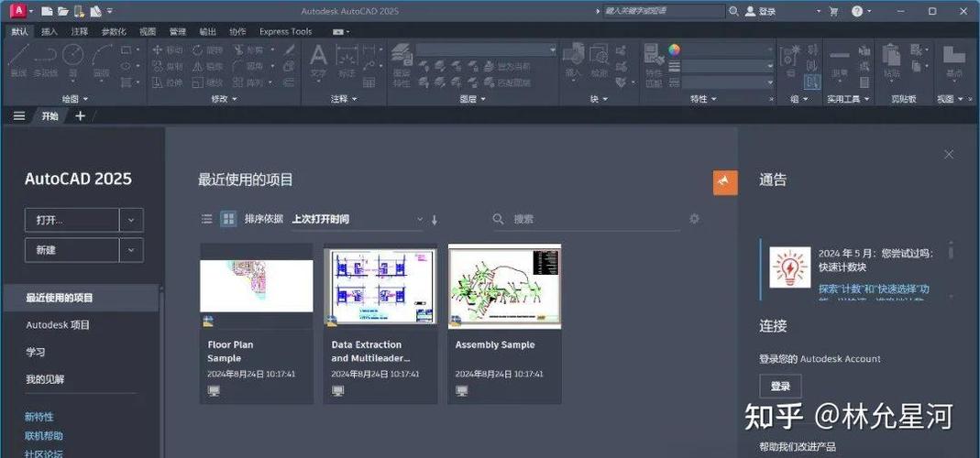Image resolution: width=980 pixels, height=458 pixels.
Task: Click the Stretch tool in the Modify panel
Action: [167, 82]
